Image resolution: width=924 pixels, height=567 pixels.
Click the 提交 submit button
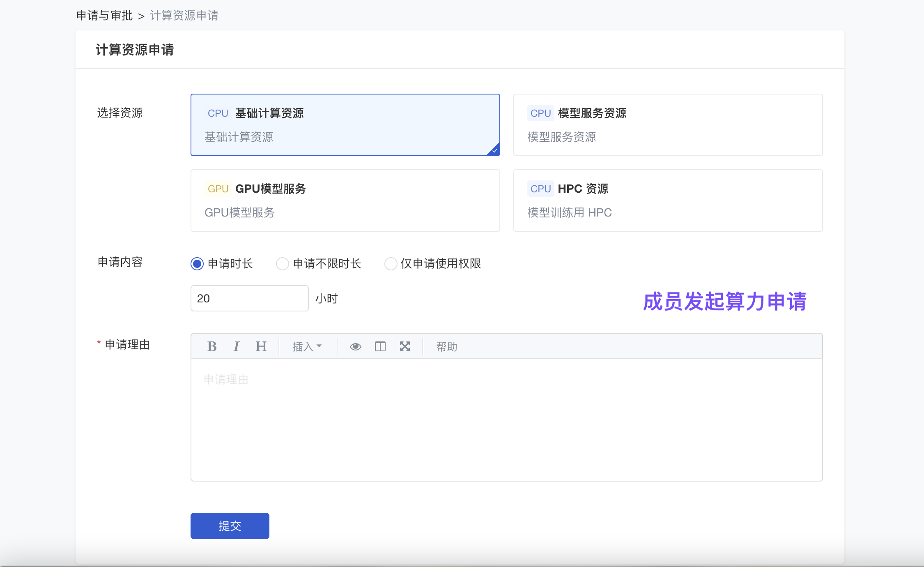pyautogui.click(x=230, y=526)
